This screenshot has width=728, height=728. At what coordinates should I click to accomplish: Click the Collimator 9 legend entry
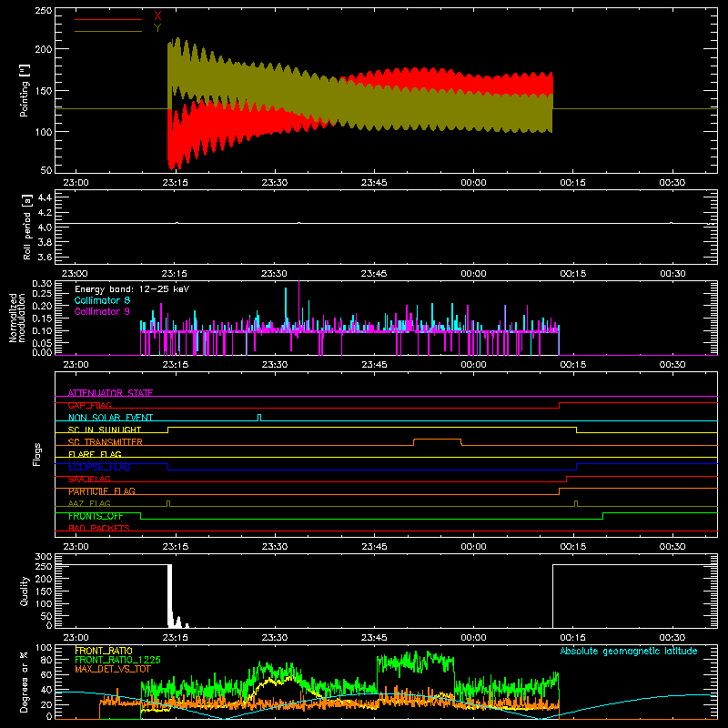pyautogui.click(x=102, y=311)
